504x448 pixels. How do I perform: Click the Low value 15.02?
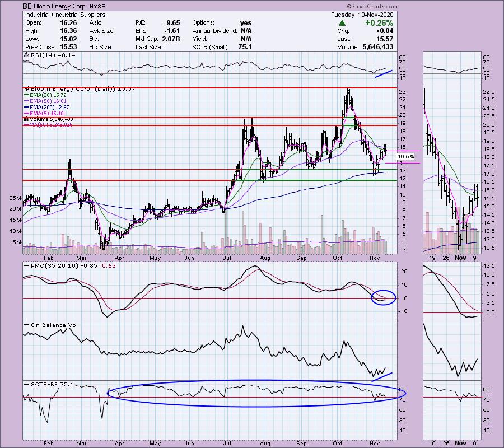(68, 39)
